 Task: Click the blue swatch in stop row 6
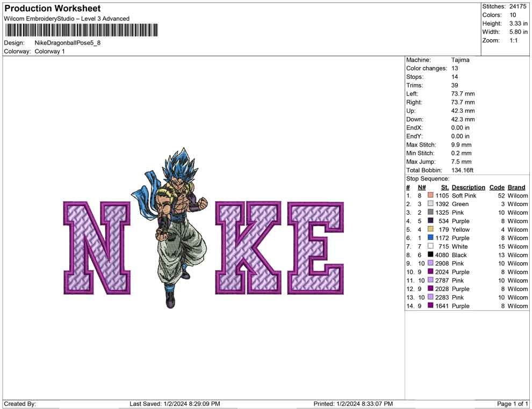click(430, 238)
